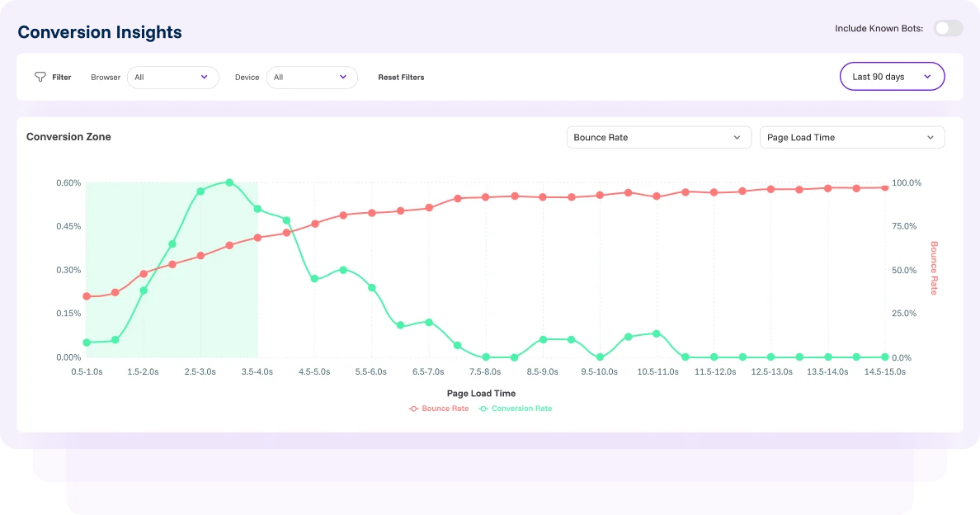Click the peak Conversion Rate point at 0.60%

pyautogui.click(x=229, y=182)
